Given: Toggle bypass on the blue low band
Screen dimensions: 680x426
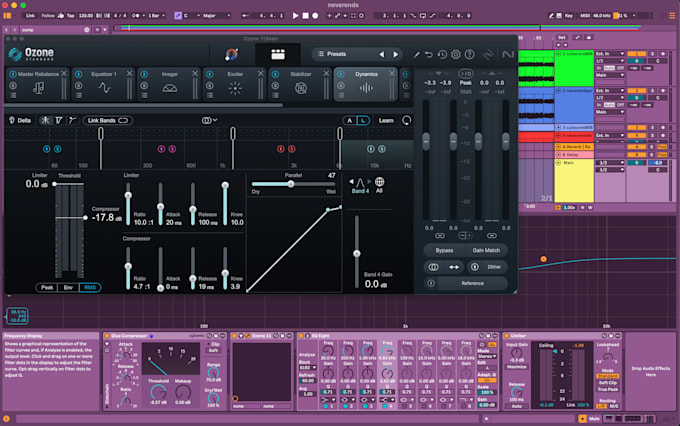Looking at the screenshot, I should click(46, 149).
